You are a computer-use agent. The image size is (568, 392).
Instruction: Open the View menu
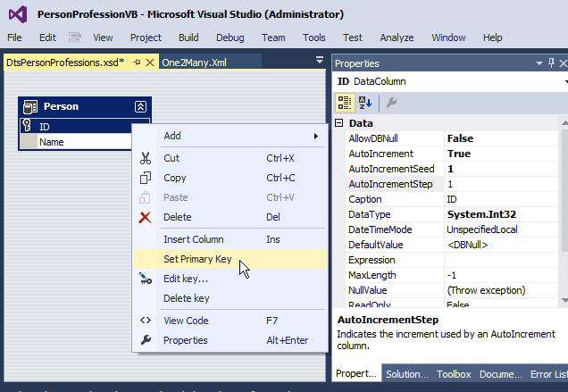coord(103,38)
